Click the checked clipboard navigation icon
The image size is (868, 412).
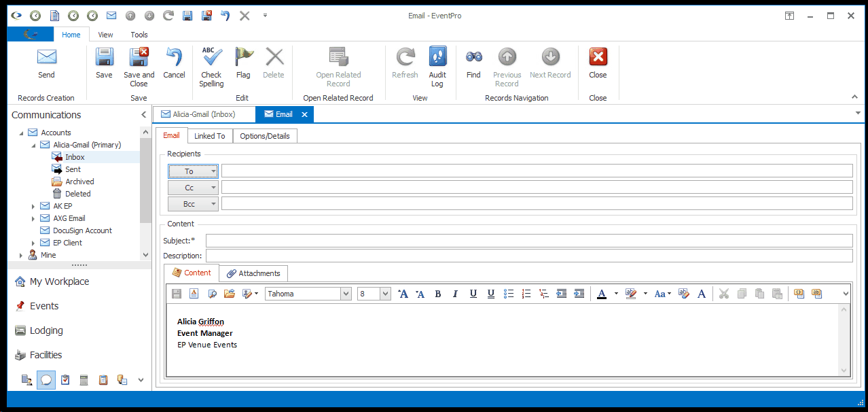point(65,380)
